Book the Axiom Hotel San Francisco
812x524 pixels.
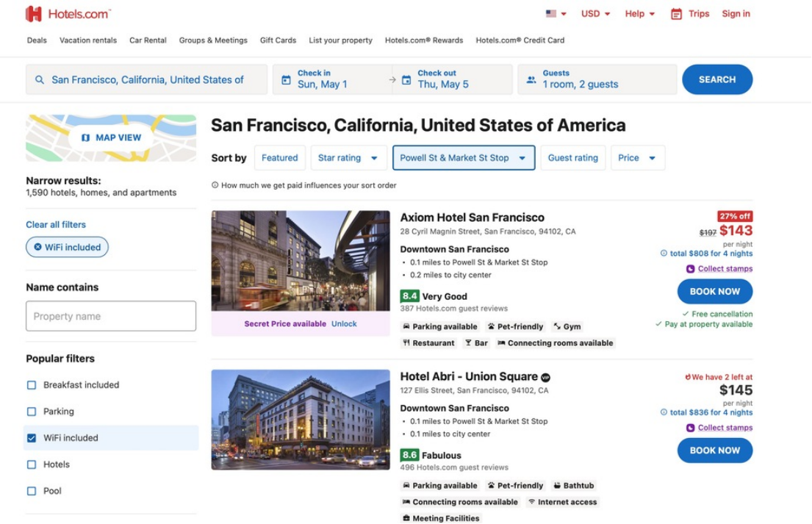[x=714, y=292]
